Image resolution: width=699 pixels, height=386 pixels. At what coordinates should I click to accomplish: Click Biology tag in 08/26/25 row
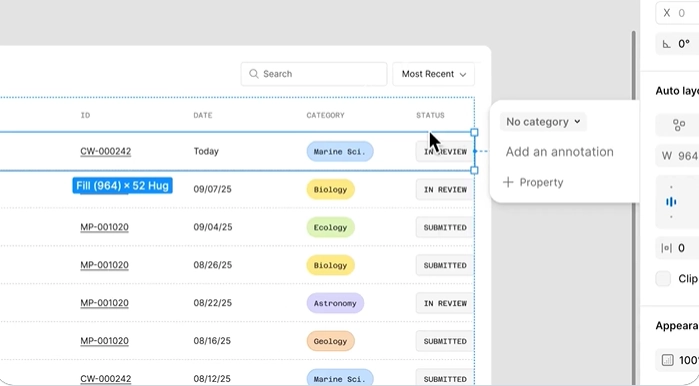330,265
